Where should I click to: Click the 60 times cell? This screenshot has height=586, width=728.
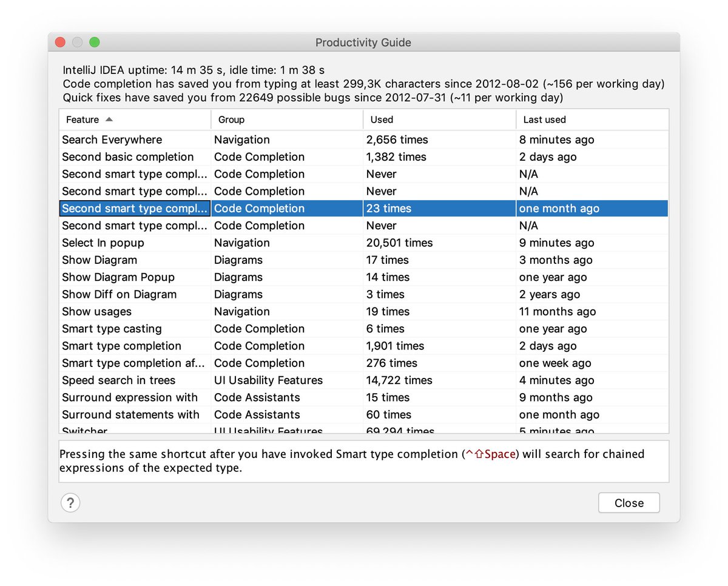point(439,414)
